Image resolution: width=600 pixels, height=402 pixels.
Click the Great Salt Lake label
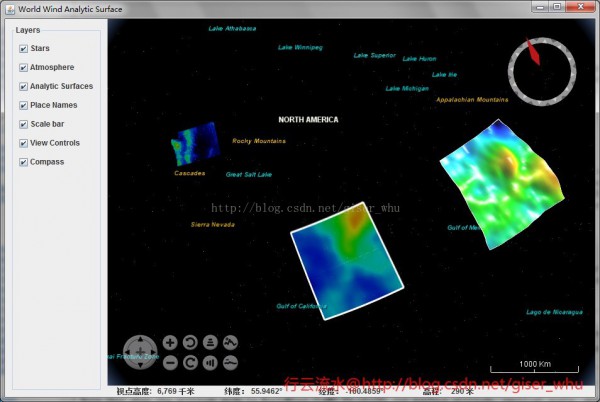click(x=249, y=174)
